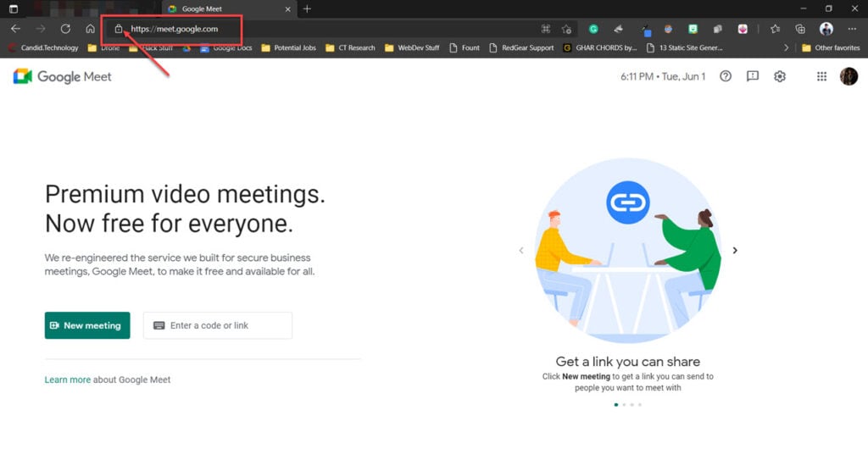Image resolution: width=868 pixels, height=471 pixels.
Task: Click the Enter a code or link field
Action: click(218, 325)
